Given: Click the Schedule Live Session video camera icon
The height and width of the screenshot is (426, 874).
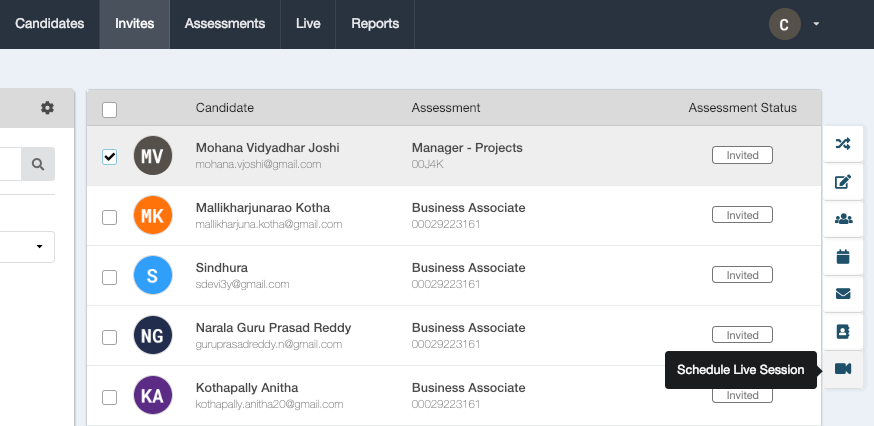Looking at the screenshot, I should tap(843, 369).
